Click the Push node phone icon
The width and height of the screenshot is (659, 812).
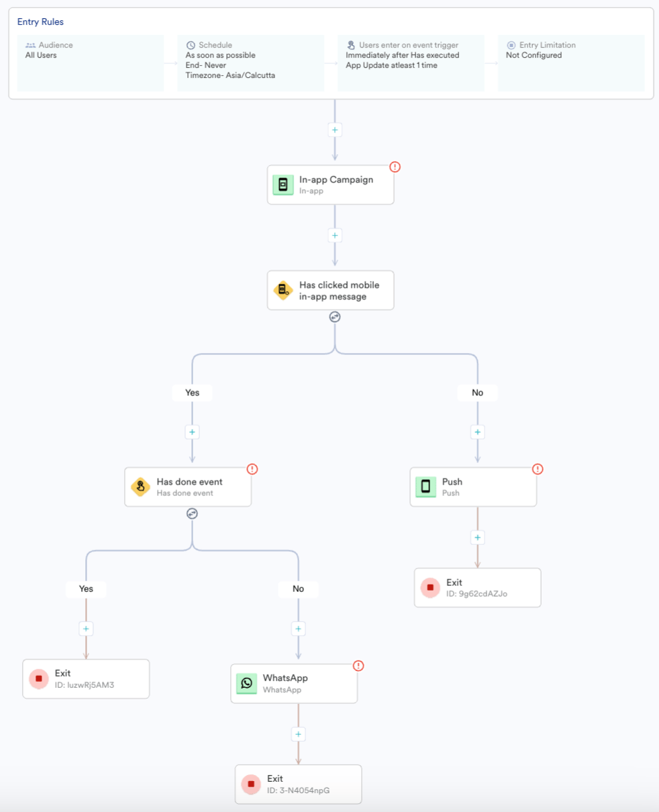click(425, 487)
